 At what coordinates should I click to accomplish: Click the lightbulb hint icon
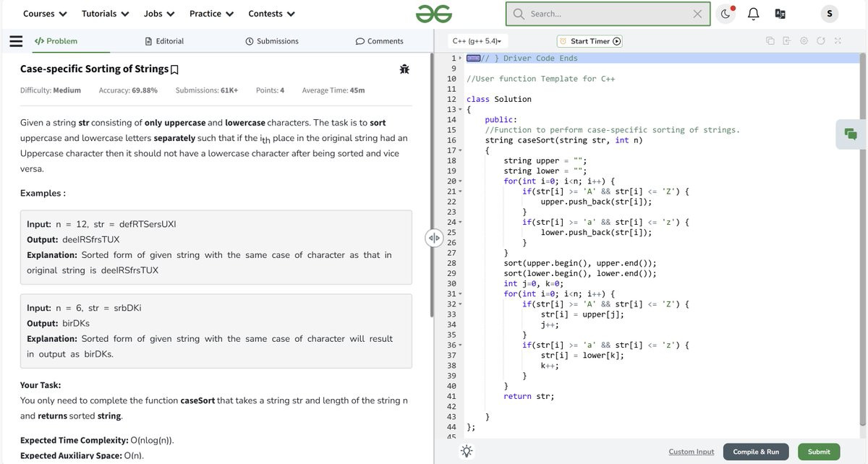467,451
